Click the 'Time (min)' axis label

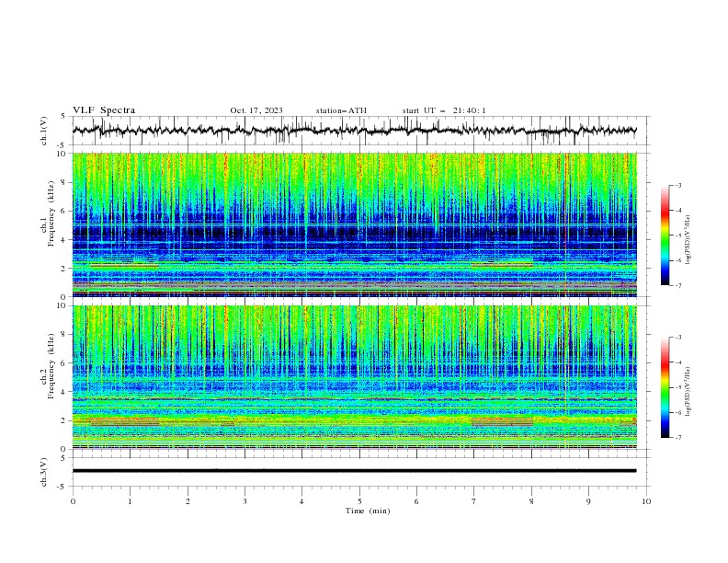click(x=368, y=511)
